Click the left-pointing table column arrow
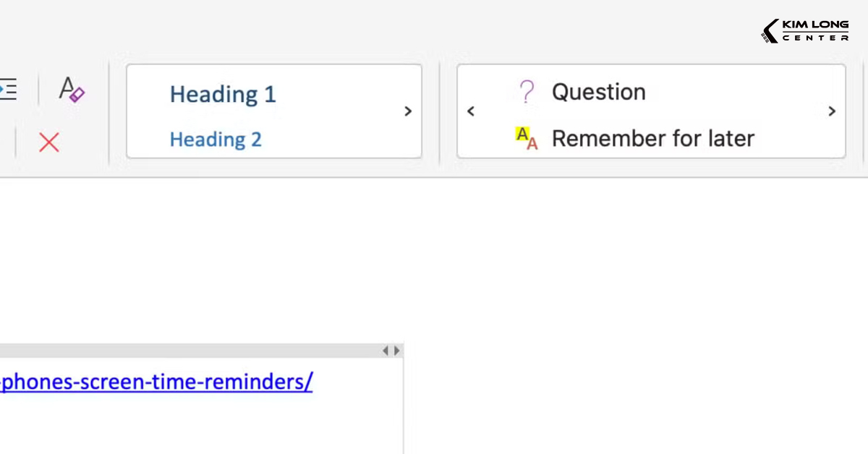Viewport: 868px width, 454px height. (386, 351)
